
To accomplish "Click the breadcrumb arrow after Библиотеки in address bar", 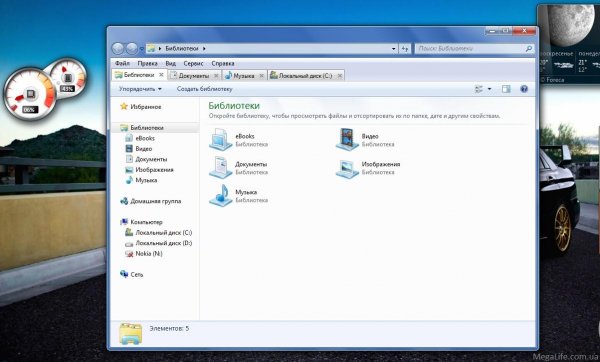I will (204, 49).
